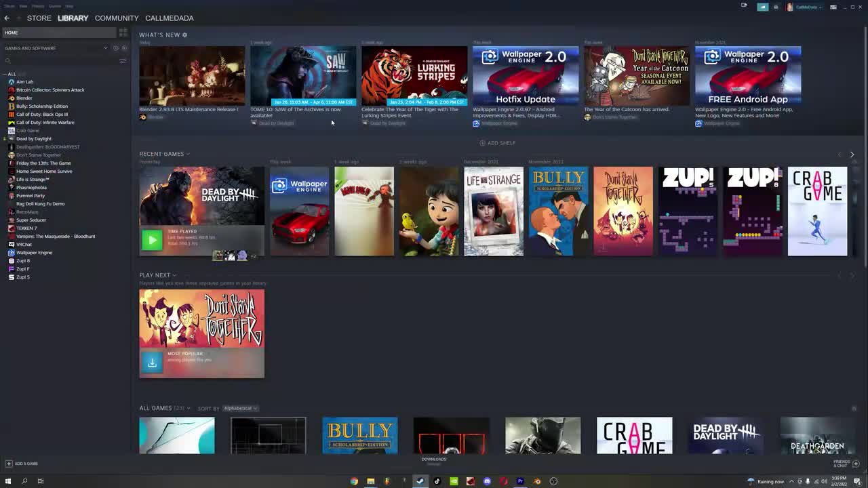
Task: Collapse the RECENT GAMES section
Action: coord(187,154)
